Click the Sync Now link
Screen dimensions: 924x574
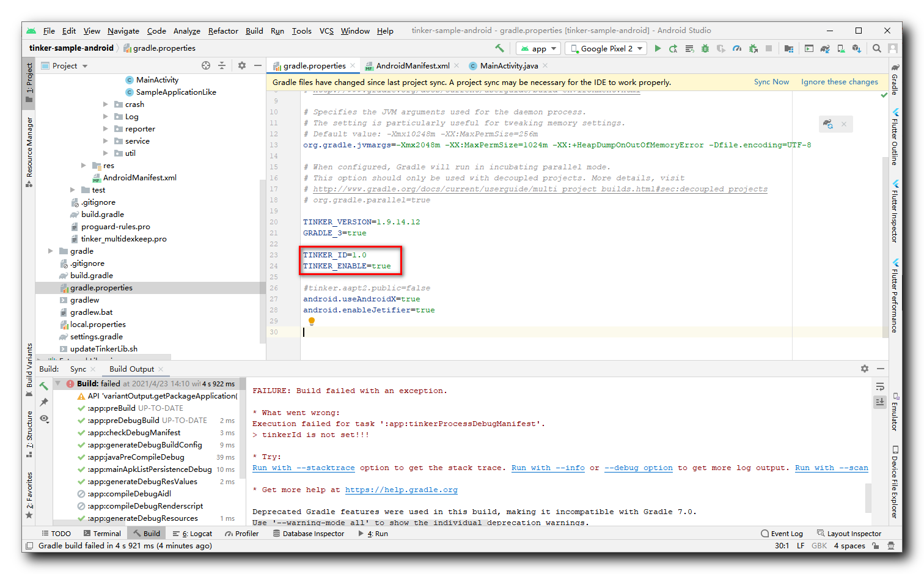click(771, 81)
